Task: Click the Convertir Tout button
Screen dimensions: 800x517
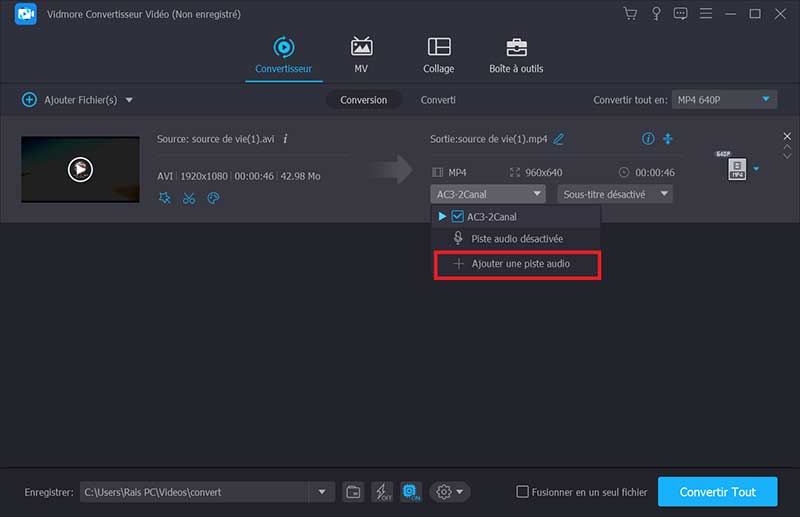Action: [x=717, y=492]
